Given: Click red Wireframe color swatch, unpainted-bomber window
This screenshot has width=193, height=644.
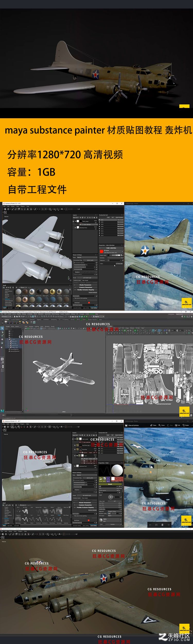Looking at the screenshot, I should [x=89, y=303].
